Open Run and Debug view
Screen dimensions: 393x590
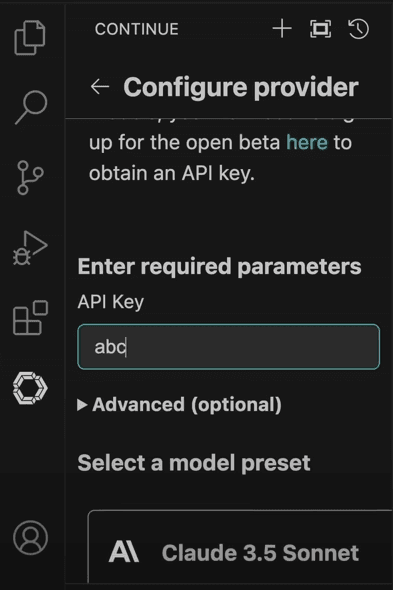coord(30,248)
